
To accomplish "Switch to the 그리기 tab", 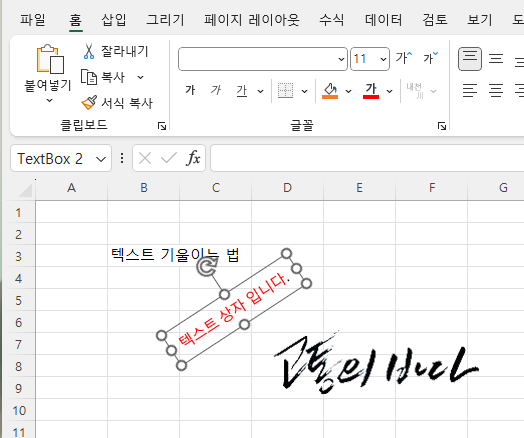I will coord(165,20).
